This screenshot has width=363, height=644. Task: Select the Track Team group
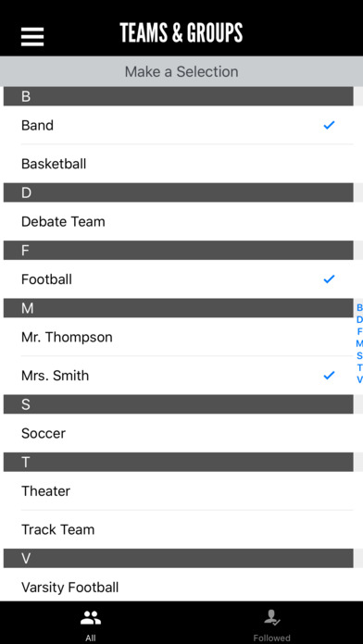coord(179,529)
